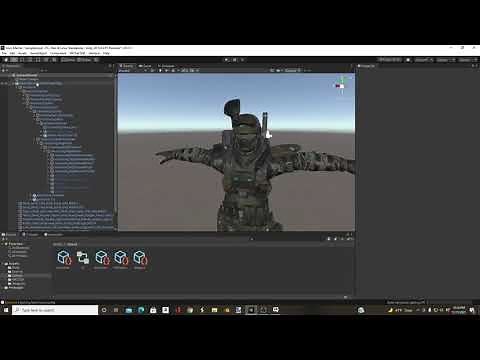
Task: Click the Play button
Action: [227, 60]
